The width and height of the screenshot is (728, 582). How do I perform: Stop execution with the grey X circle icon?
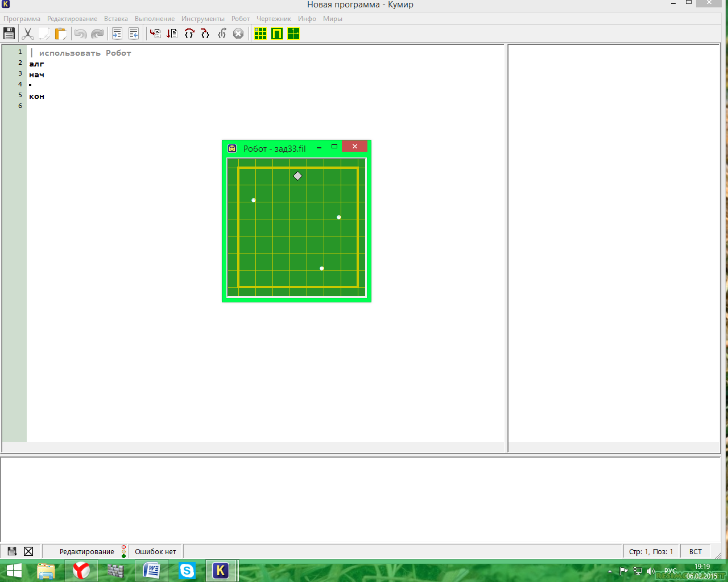point(238,34)
